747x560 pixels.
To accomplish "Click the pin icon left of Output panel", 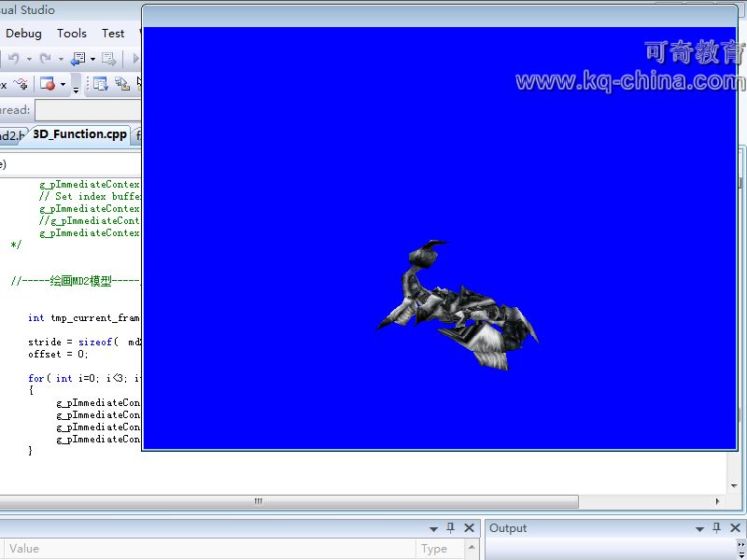I will [x=451, y=528].
